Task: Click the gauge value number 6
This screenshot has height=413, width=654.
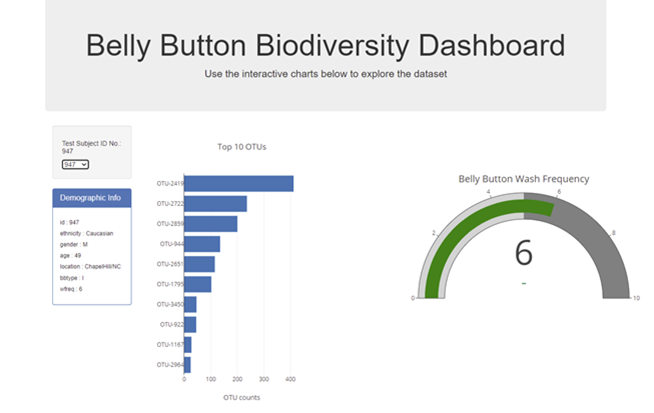Action: tap(523, 253)
